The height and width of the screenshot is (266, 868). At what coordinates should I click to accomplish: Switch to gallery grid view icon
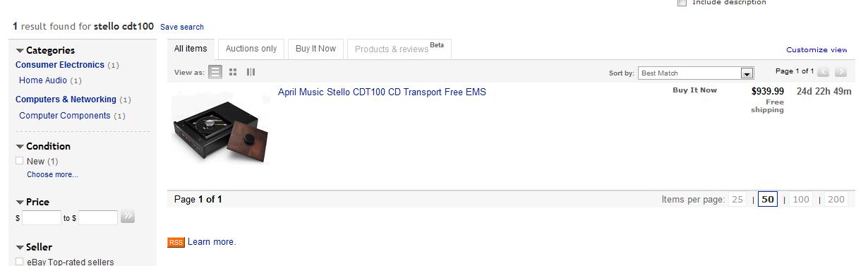coord(233,72)
